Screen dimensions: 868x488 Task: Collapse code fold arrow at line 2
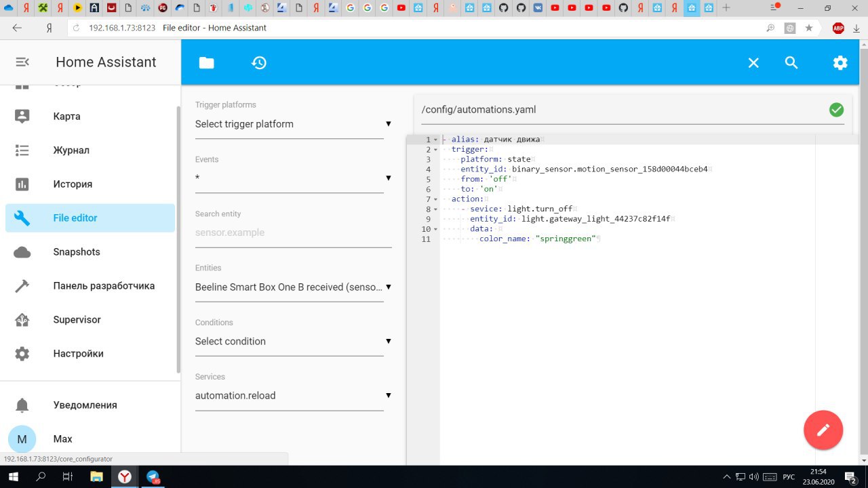pyautogui.click(x=435, y=150)
